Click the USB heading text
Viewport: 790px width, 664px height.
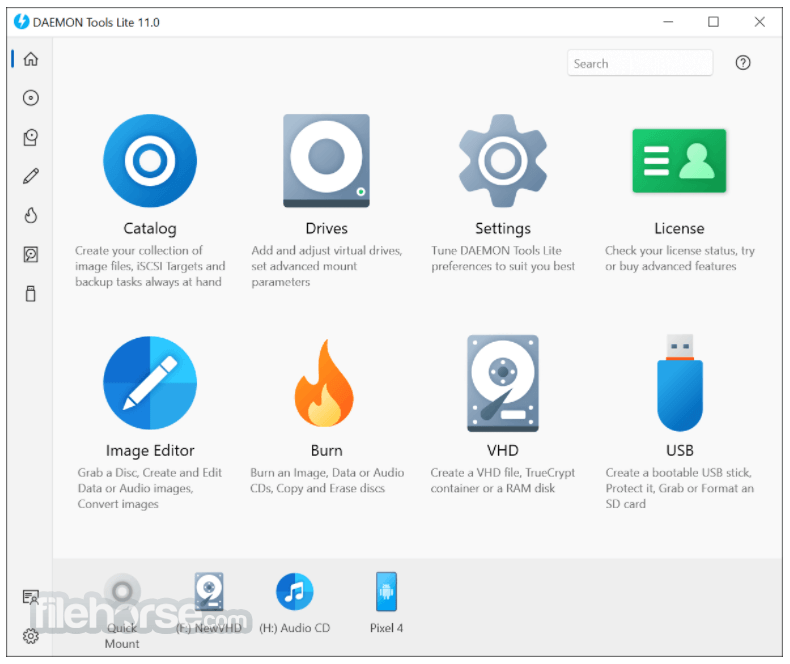point(680,450)
